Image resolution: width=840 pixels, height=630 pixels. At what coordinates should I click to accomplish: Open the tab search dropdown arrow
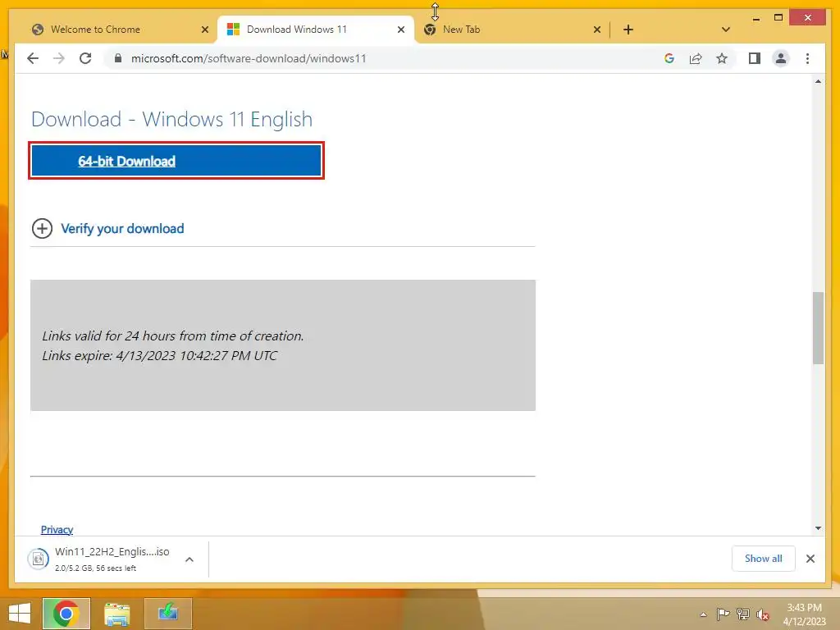[726, 30]
